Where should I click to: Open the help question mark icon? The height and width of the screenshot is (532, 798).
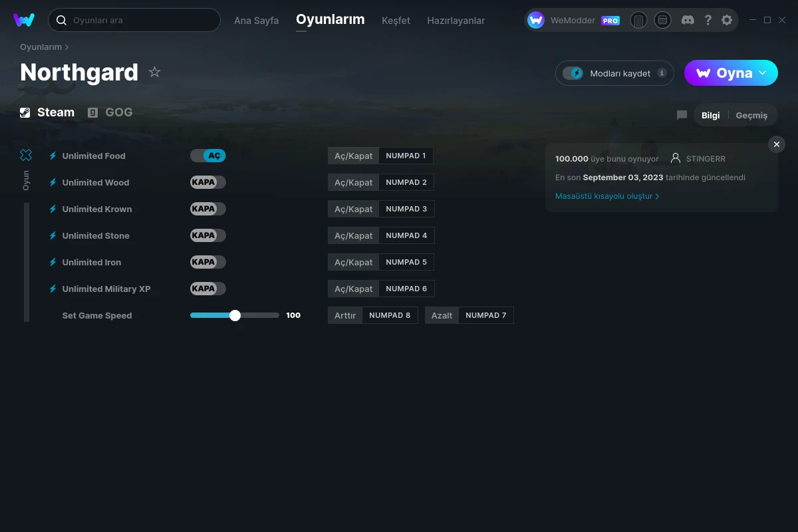[x=708, y=20]
